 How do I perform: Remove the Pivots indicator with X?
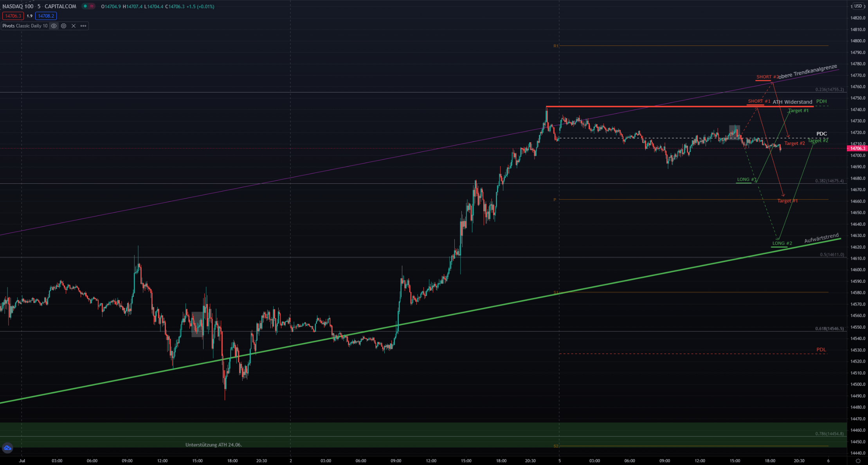[74, 26]
